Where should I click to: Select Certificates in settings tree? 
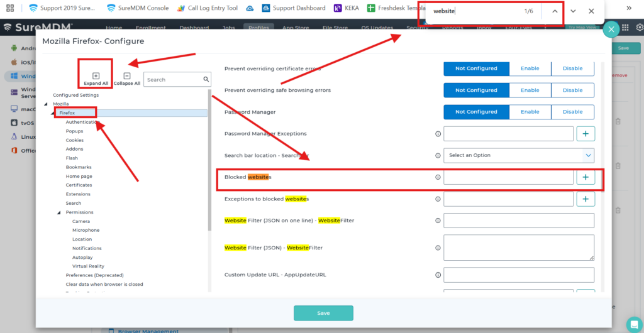click(79, 185)
